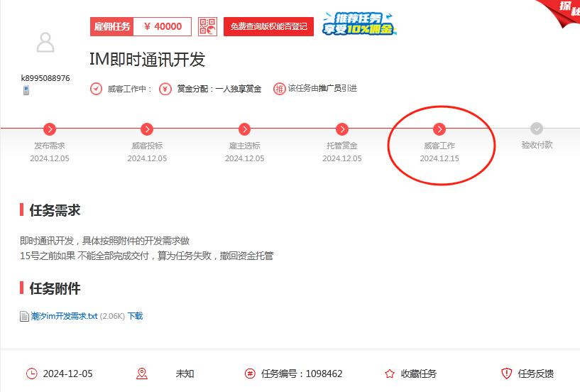Click the shield icon beside 任务反馈
The image size is (580, 392).
point(506,374)
